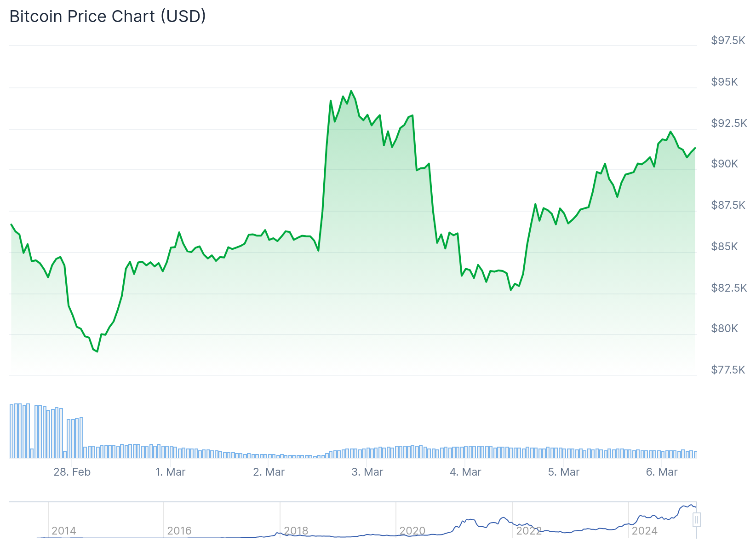This screenshot has width=756, height=552.
Task: Click the highest price peak on the line
Action: point(351,91)
